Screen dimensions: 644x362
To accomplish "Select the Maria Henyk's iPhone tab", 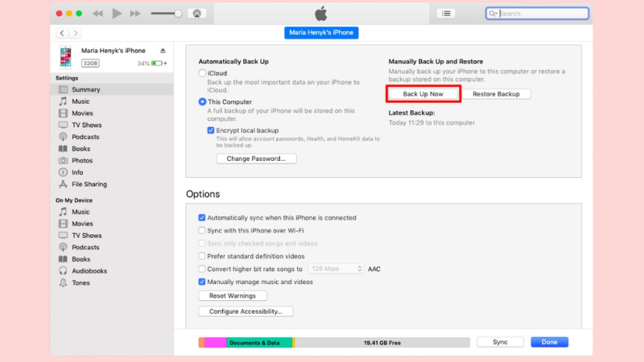I will click(321, 32).
